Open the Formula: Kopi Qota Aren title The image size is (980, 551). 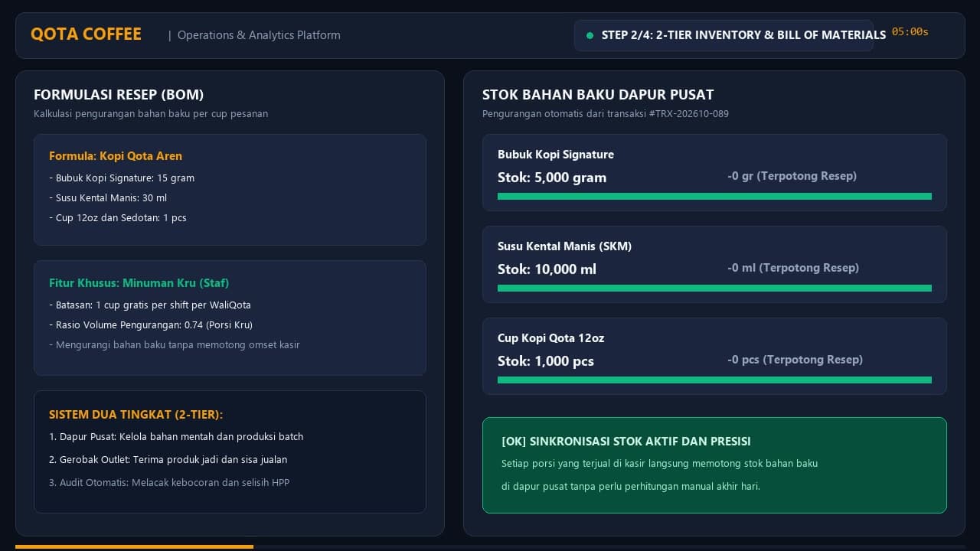click(x=116, y=156)
